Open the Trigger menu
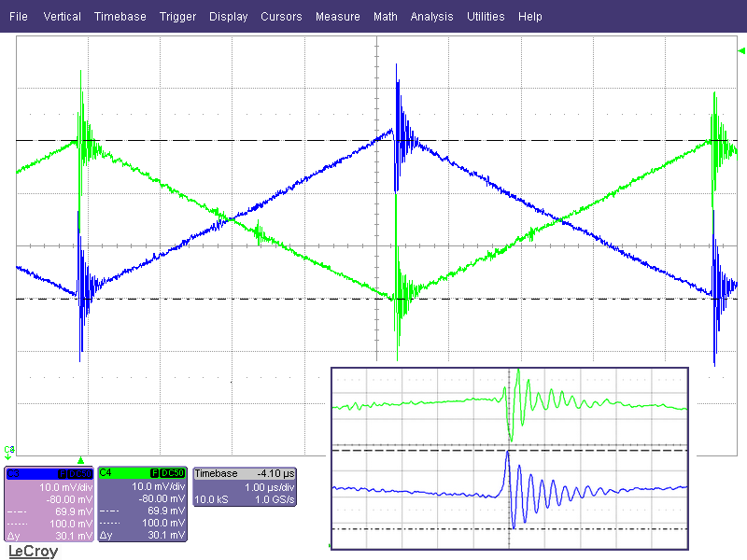Screen dimensions: 747x560 point(177,17)
